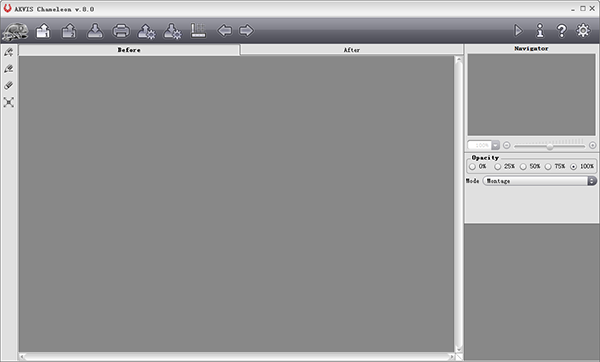Viewport: 600px width, 362px height.
Task: Click the zoom percentage input field
Action: (479, 145)
